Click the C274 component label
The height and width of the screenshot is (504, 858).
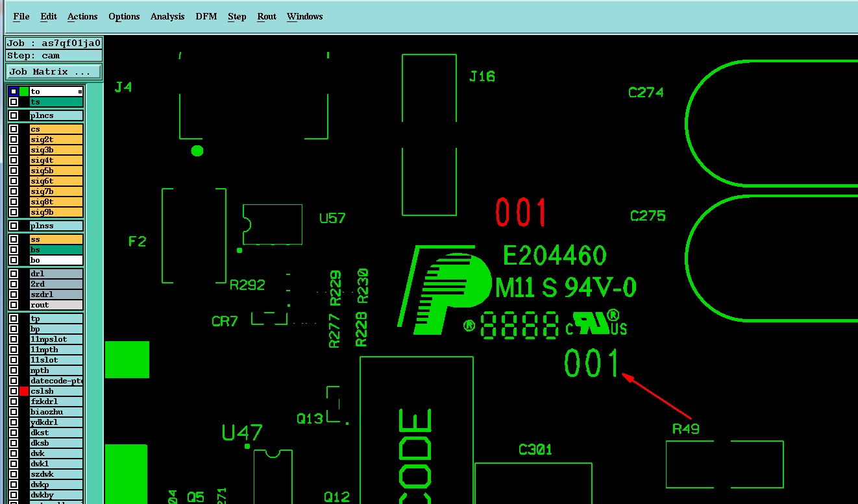646,93
